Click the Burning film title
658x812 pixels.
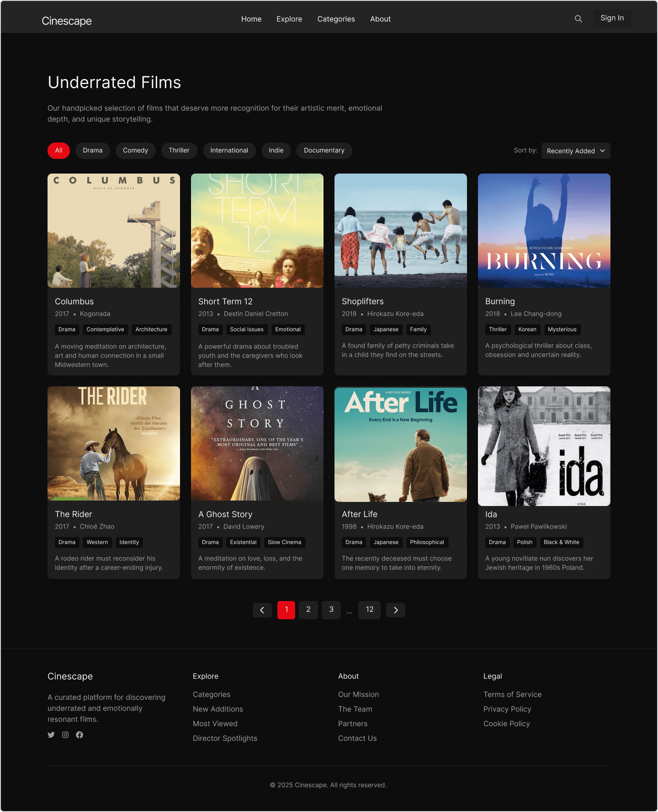pos(500,301)
